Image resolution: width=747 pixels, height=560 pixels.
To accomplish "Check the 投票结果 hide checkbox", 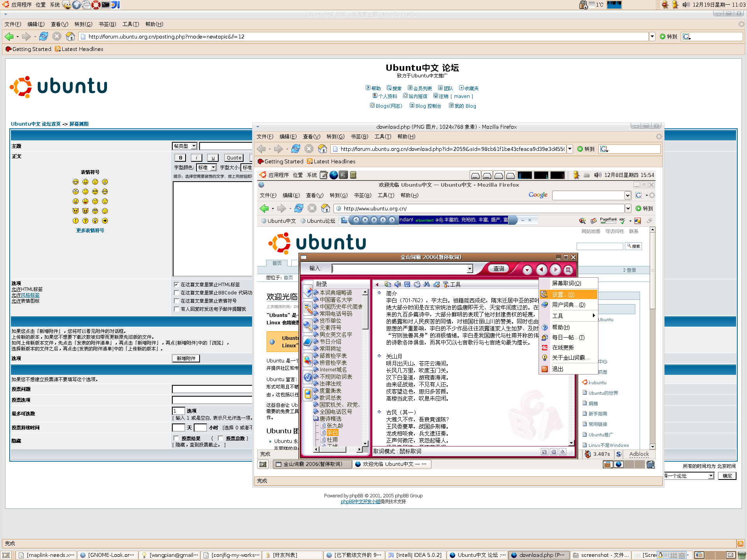I will pyautogui.click(x=176, y=438).
